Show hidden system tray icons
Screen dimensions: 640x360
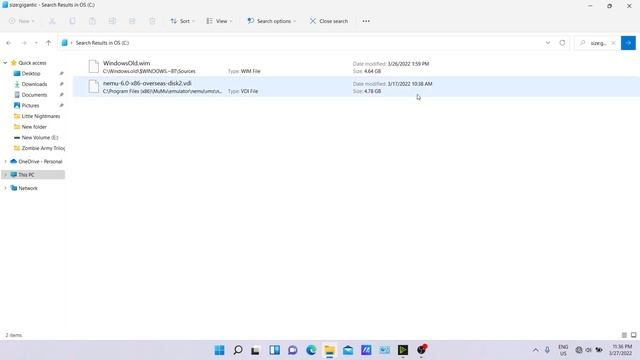535,350
